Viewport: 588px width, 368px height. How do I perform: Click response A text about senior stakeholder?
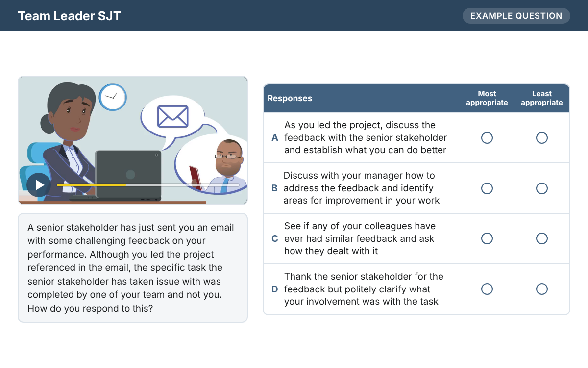coord(366,138)
